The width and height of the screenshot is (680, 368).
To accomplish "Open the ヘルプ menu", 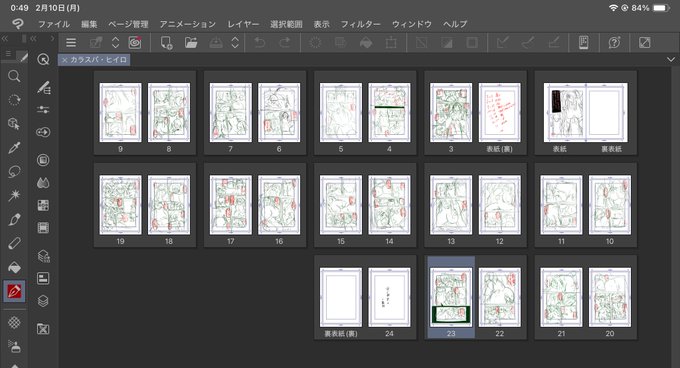I will click(x=455, y=24).
